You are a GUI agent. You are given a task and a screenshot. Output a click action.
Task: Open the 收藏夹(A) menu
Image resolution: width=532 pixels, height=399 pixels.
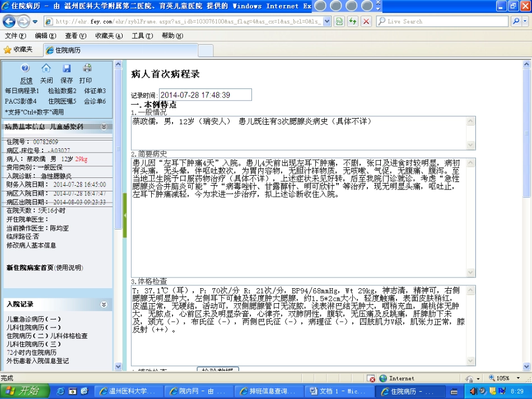pyautogui.click(x=109, y=36)
